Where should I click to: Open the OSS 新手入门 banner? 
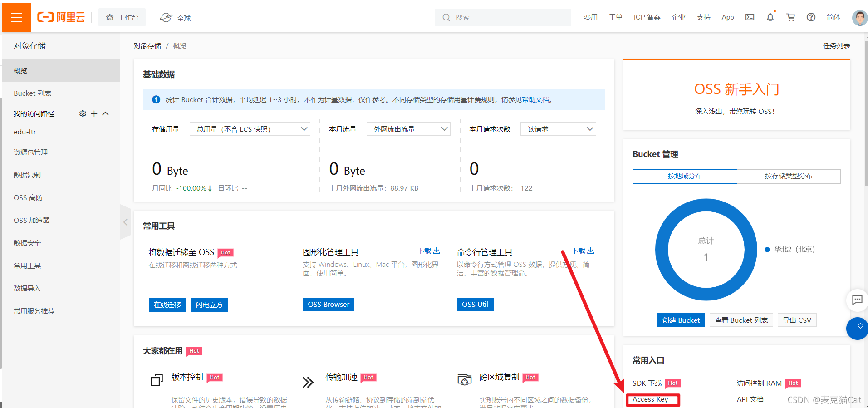pos(736,95)
